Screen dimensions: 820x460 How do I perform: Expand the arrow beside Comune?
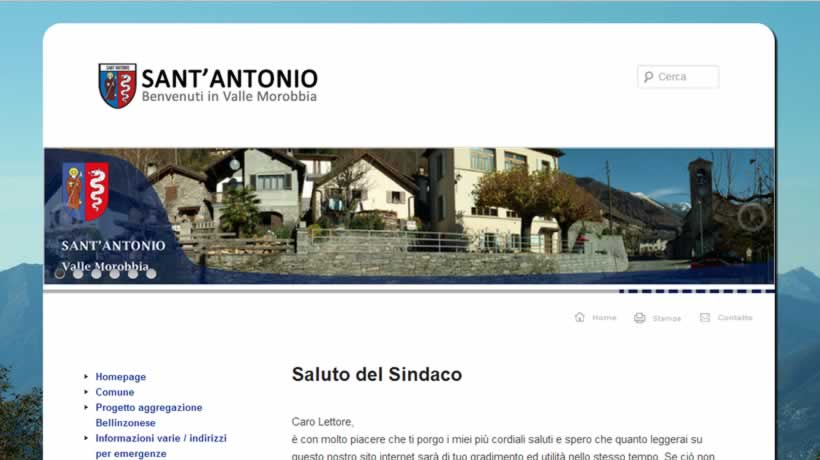pyautogui.click(x=86, y=393)
